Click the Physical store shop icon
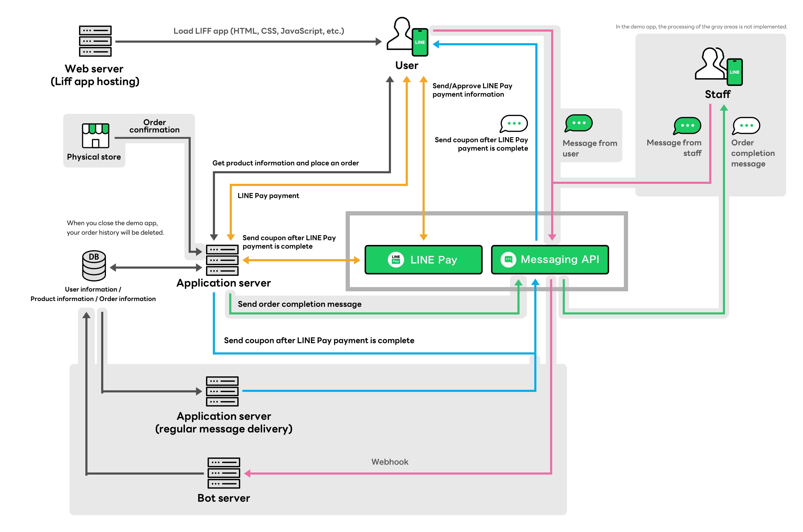Viewport: 803px width, 532px height. pos(95,135)
